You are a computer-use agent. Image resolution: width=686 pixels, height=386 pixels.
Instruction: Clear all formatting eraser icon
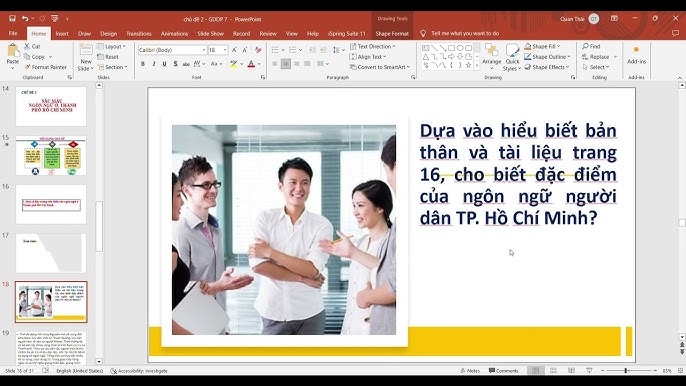click(x=258, y=50)
